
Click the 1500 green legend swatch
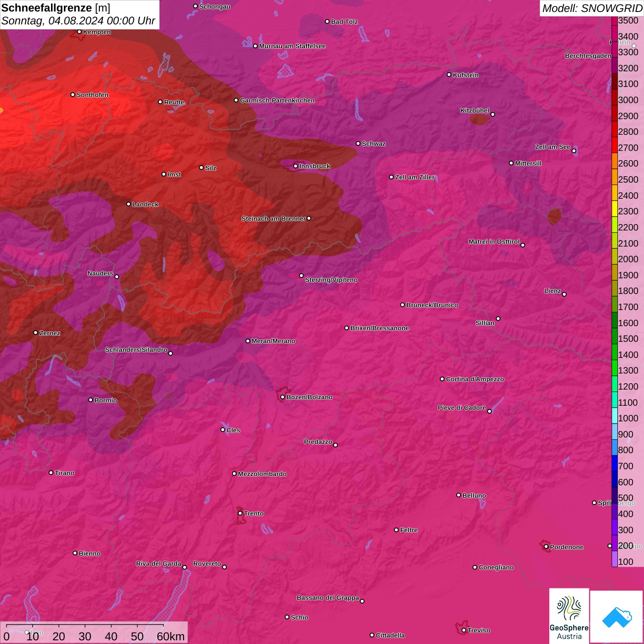point(615,336)
